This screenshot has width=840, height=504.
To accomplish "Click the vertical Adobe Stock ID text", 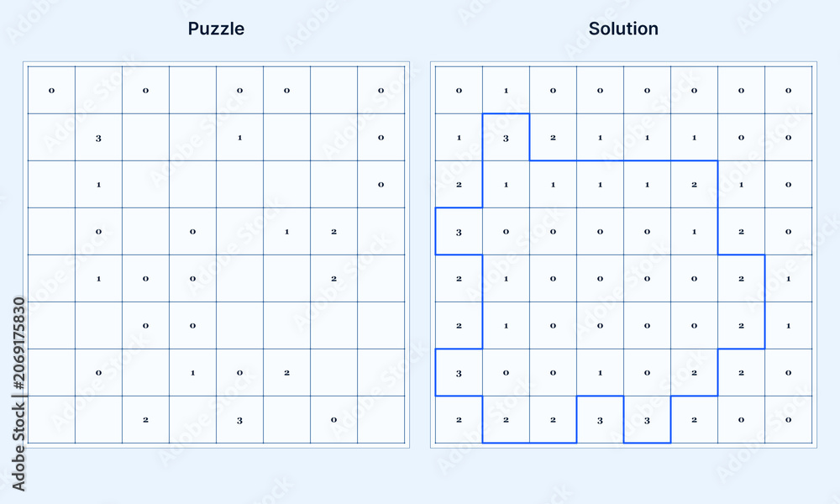I will coord(18,394).
